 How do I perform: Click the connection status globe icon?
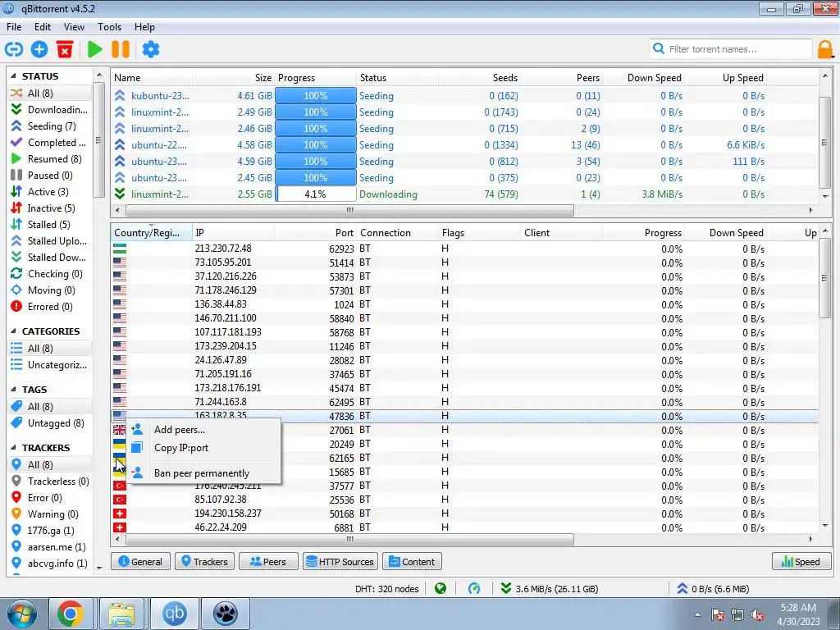pyautogui.click(x=441, y=589)
